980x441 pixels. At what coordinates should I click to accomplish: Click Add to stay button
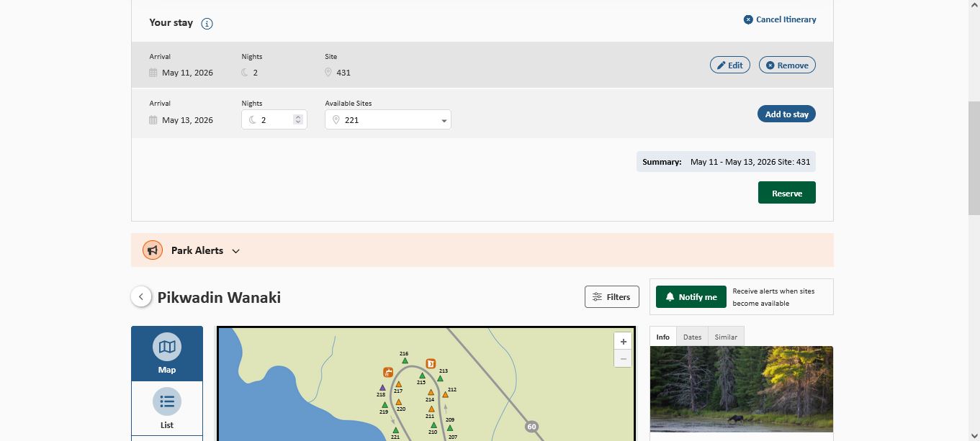click(x=786, y=114)
